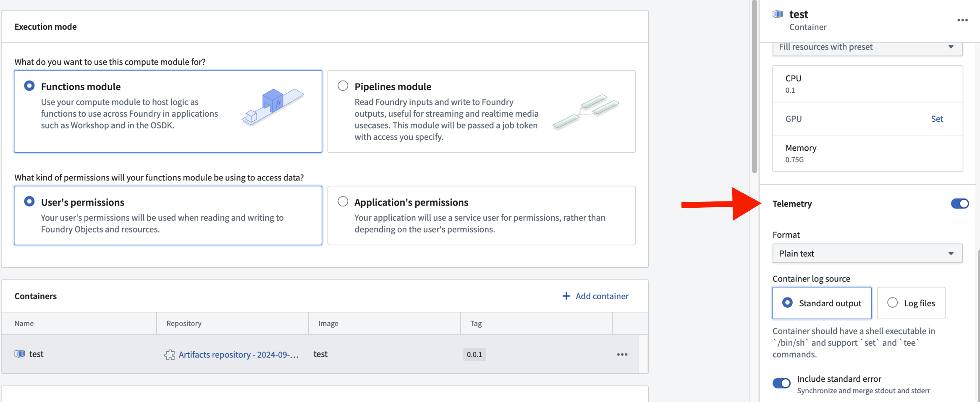Click the container icon in test table row
This screenshot has height=402, width=980.
tap(20, 354)
